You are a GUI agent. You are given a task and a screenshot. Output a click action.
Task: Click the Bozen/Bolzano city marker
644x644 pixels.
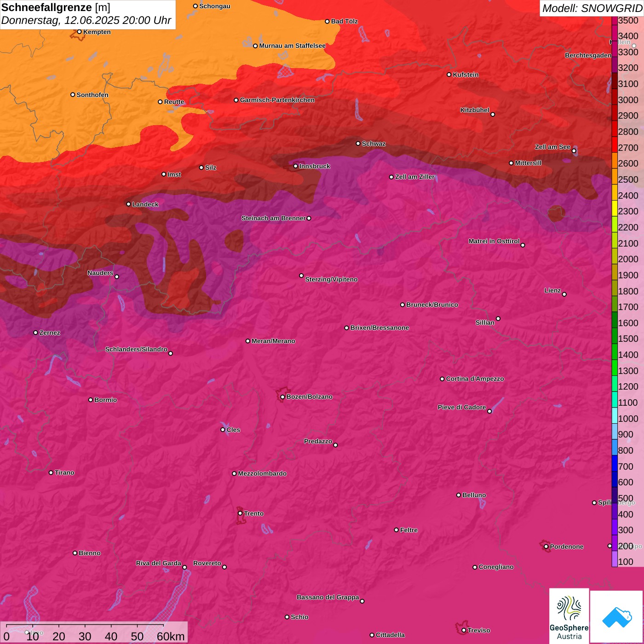pos(282,397)
